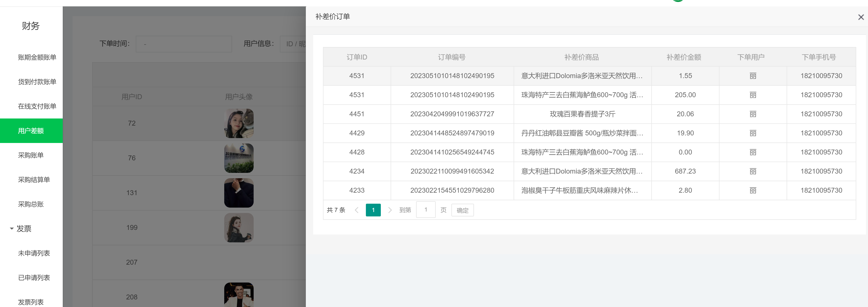The width and height of the screenshot is (868, 307).
Task: Go to previous page arrow
Action: [x=357, y=210]
